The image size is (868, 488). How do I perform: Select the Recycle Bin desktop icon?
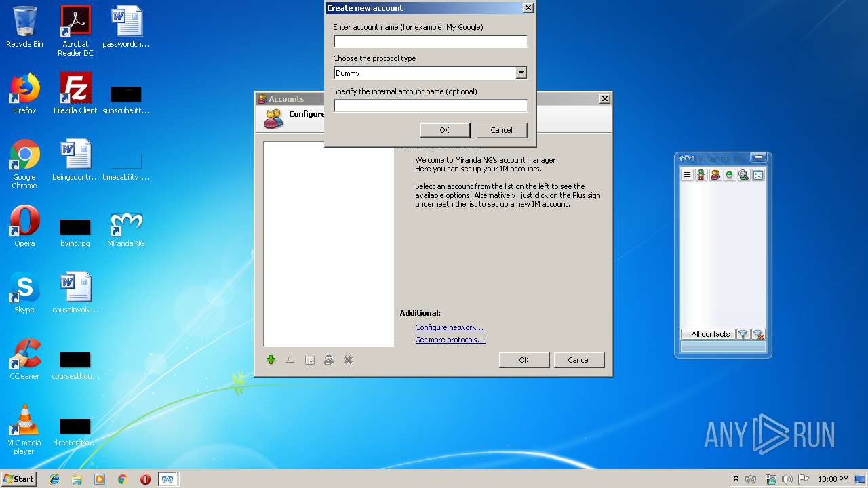pos(24,28)
